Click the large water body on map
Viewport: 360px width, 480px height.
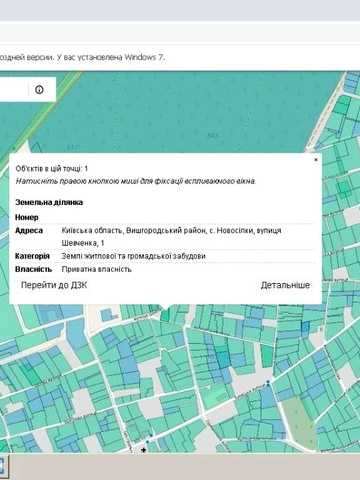pyautogui.click(x=173, y=113)
